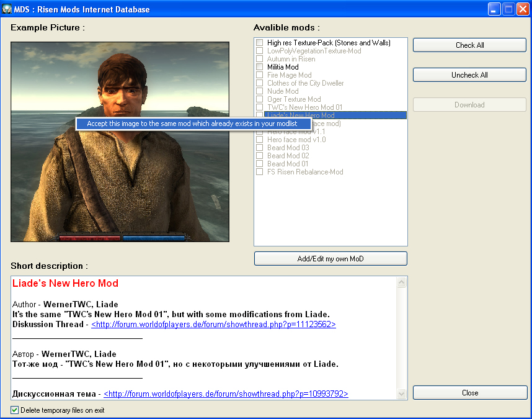Select the highlighted Liade's New Hero Mod list row
Viewport: 532px width, 419px height.
point(335,115)
